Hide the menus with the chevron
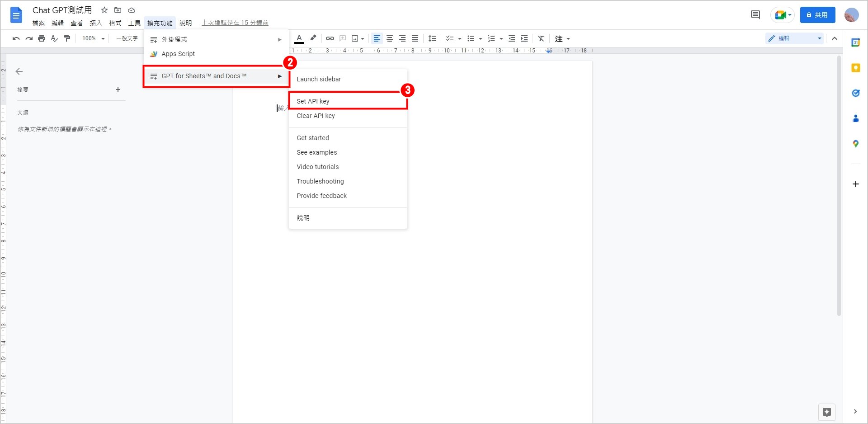The image size is (868, 424). pos(835,38)
